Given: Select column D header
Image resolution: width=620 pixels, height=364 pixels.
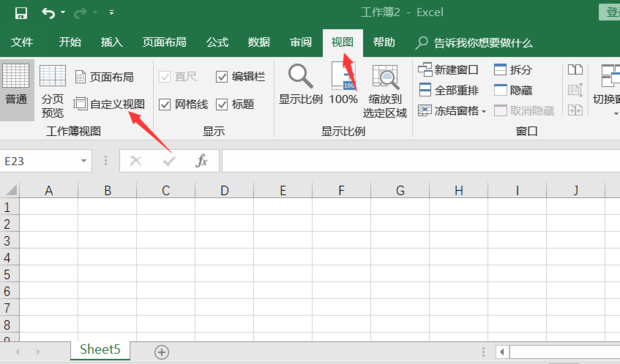Looking at the screenshot, I should click(x=224, y=190).
